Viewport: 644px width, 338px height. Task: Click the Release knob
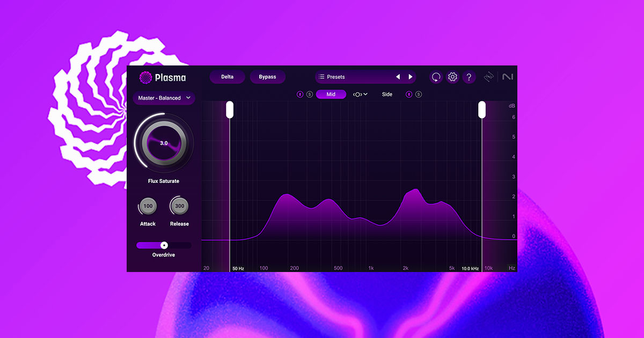[179, 206]
